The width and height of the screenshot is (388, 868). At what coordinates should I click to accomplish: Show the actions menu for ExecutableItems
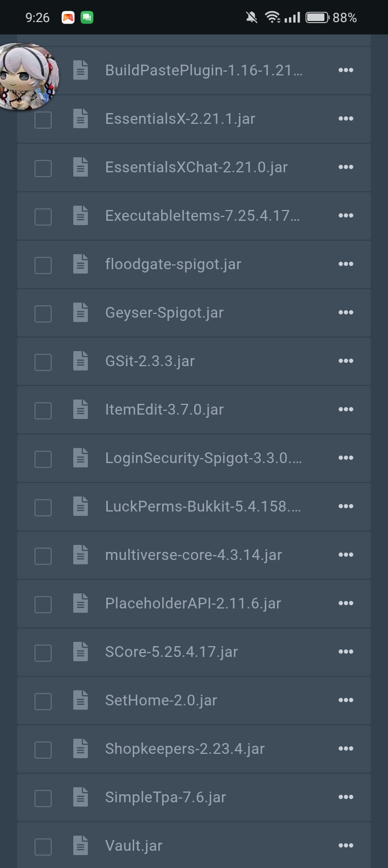(x=345, y=215)
